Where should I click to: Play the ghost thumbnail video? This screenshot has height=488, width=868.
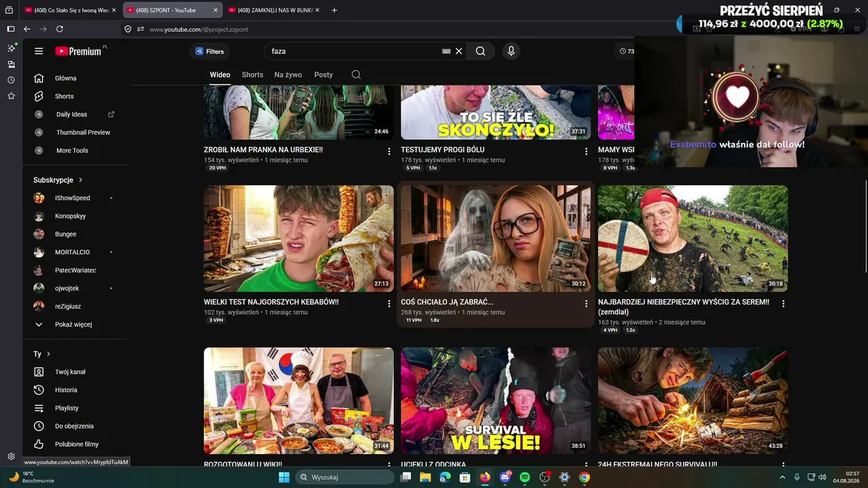pos(496,239)
